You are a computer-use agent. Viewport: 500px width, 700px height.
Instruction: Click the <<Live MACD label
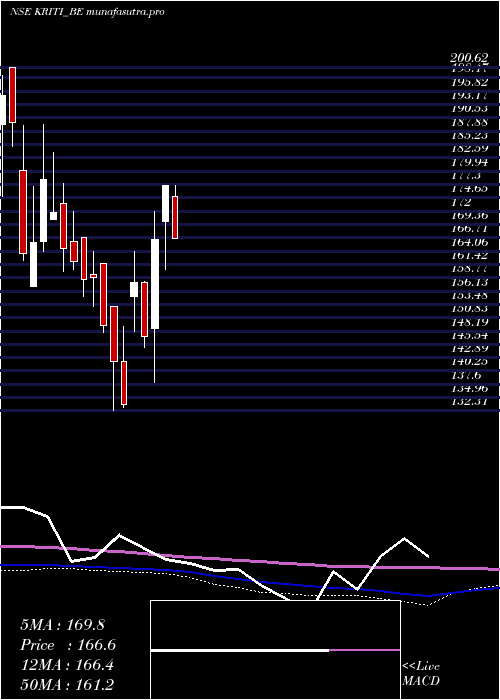point(421,674)
